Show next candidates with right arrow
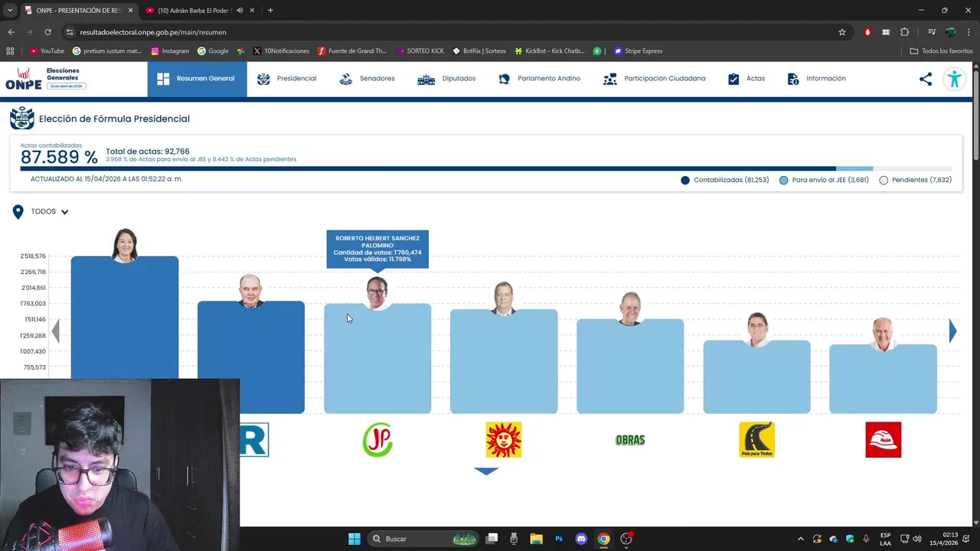980x551 pixels. click(x=952, y=331)
